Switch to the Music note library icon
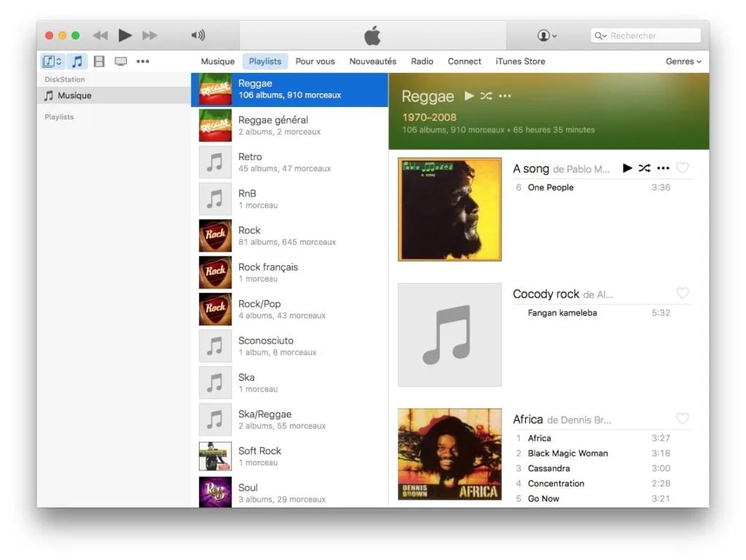Viewport: 746px width, 560px height. coord(77,61)
